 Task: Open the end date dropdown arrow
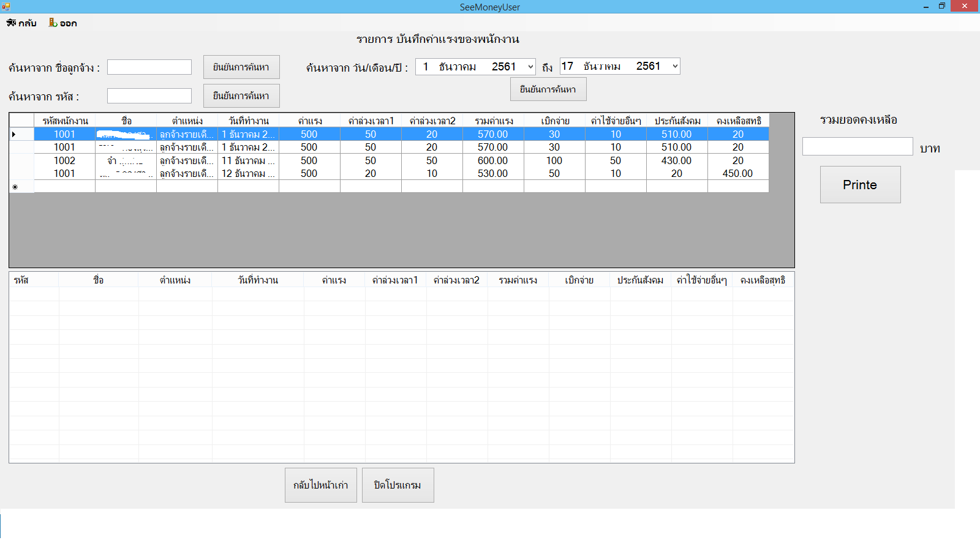point(675,66)
